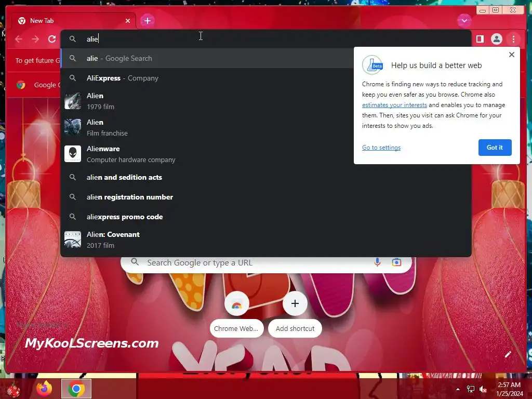This screenshot has height=399, width=532.
Task: Reload the page with the refresh icon
Action: tap(52, 39)
